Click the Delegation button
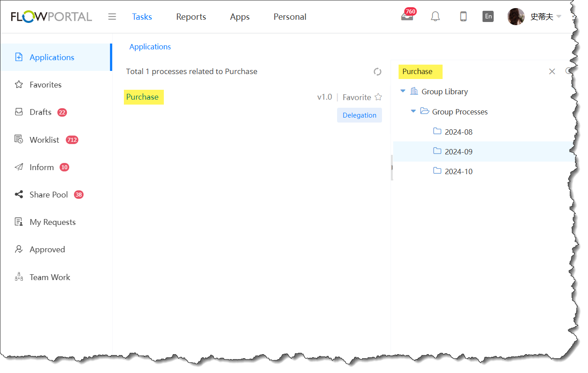588x373 pixels. click(x=359, y=115)
